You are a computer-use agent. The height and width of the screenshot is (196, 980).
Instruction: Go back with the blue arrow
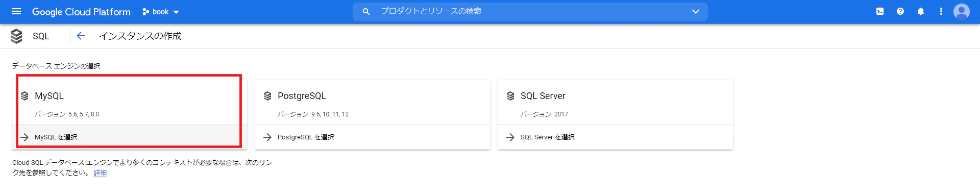(81, 36)
